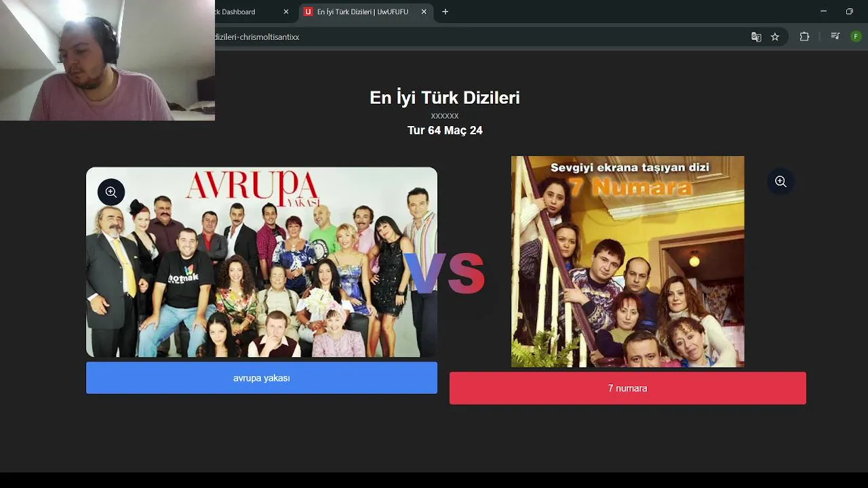Close the En İyi Türk Dizileri tab
The image size is (868, 488).
pos(425,12)
